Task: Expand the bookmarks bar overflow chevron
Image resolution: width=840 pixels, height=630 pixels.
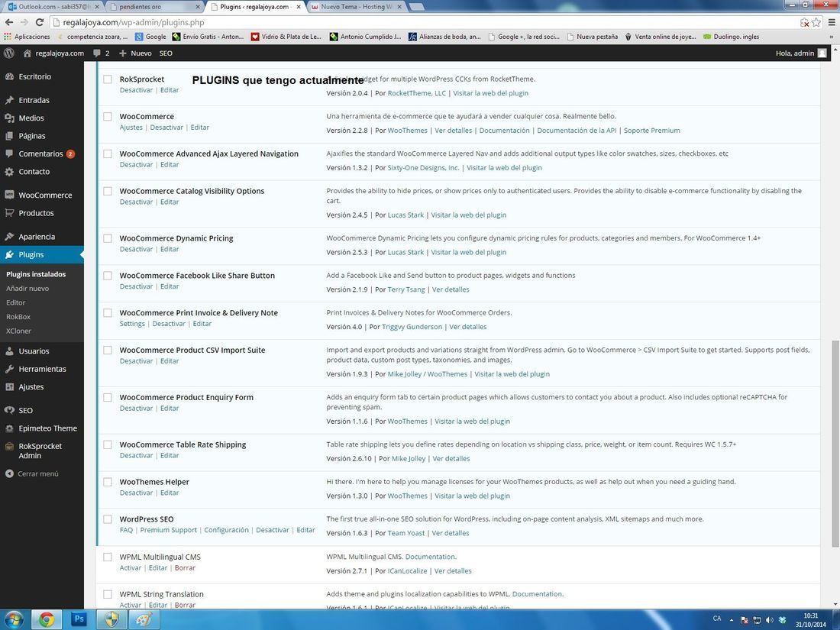Action: 832,37
